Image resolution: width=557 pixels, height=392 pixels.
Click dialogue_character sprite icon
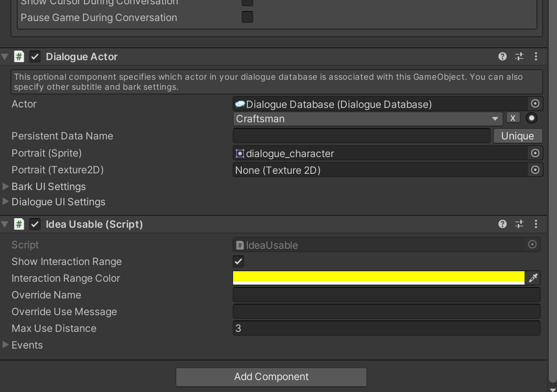coord(240,153)
